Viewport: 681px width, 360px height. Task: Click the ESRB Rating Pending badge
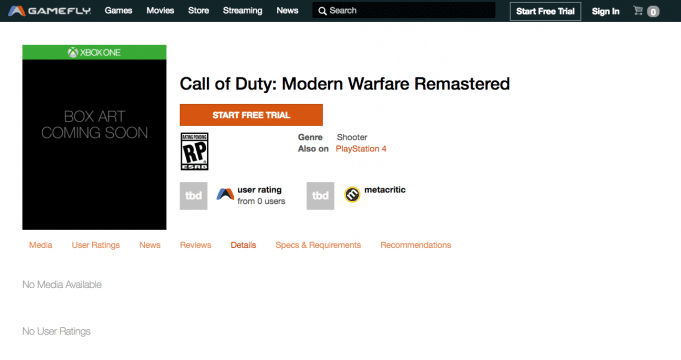[x=194, y=152]
